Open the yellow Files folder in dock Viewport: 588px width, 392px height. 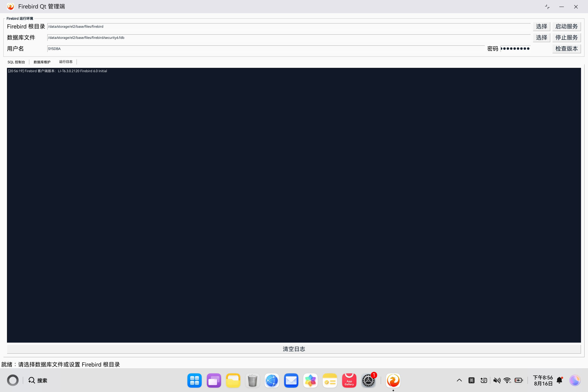pos(233,381)
